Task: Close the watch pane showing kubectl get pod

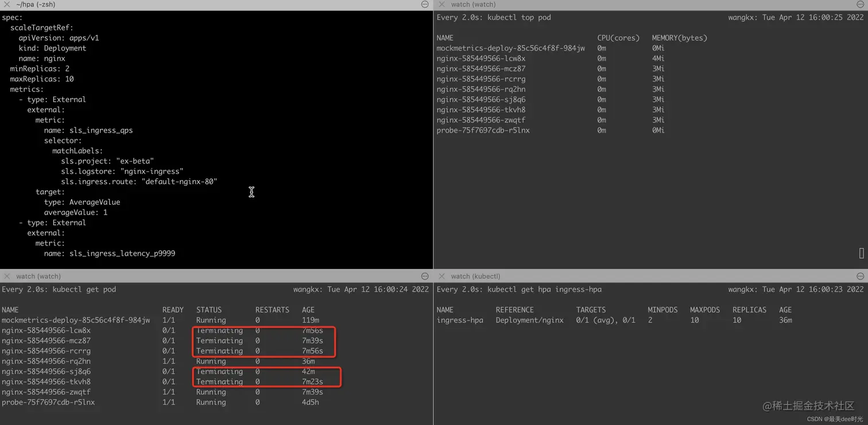Action: click(7, 276)
